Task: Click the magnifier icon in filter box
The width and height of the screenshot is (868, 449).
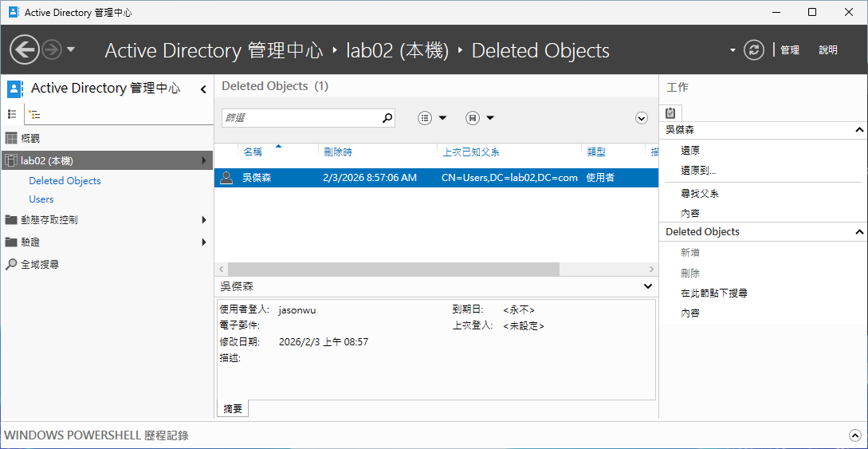Action: 387,117
